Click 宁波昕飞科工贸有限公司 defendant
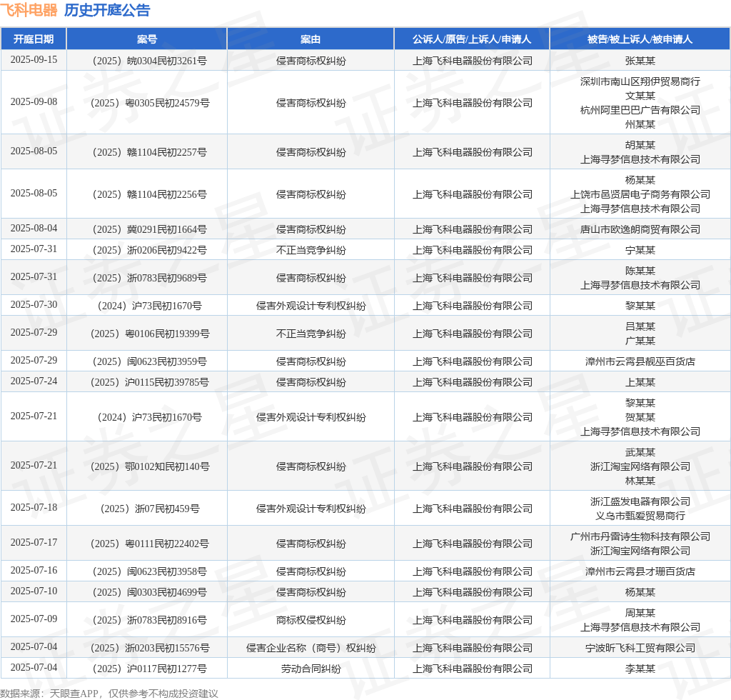Image resolution: width=731 pixels, height=700 pixels. 640,648
